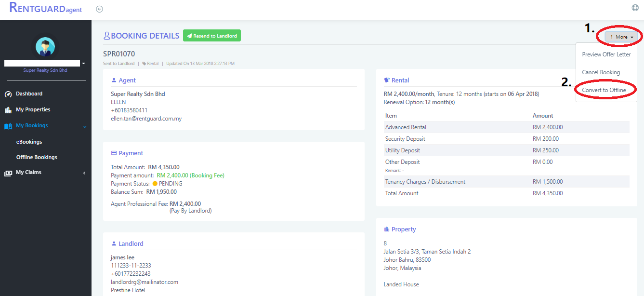
Task: Click the My Bookings book icon
Action: click(x=8, y=126)
